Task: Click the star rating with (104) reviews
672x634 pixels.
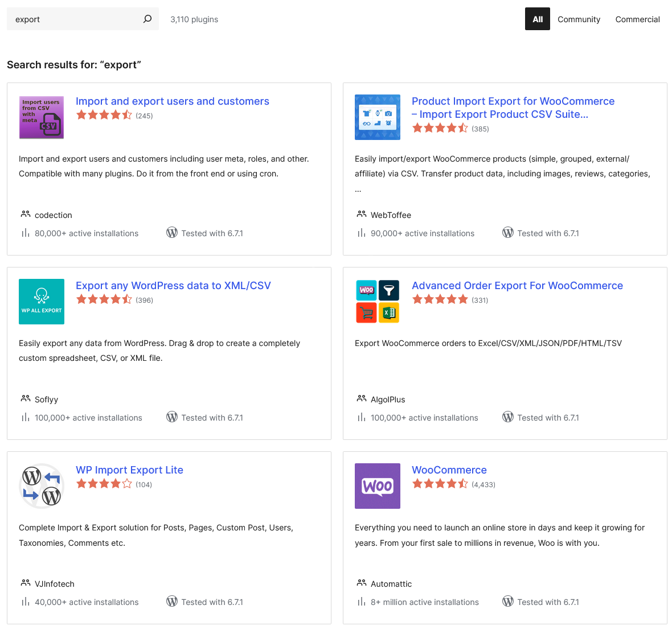Action: coord(104,484)
